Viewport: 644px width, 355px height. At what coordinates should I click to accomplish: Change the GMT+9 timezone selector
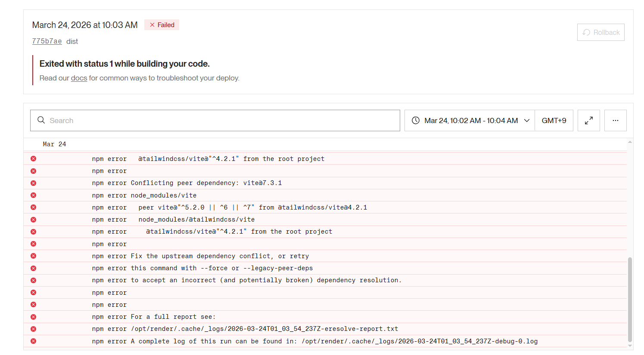tap(554, 120)
